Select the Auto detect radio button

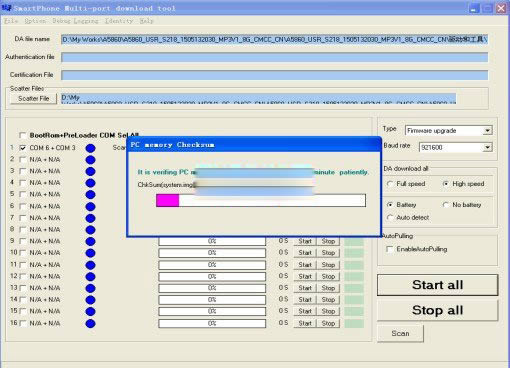click(x=390, y=217)
